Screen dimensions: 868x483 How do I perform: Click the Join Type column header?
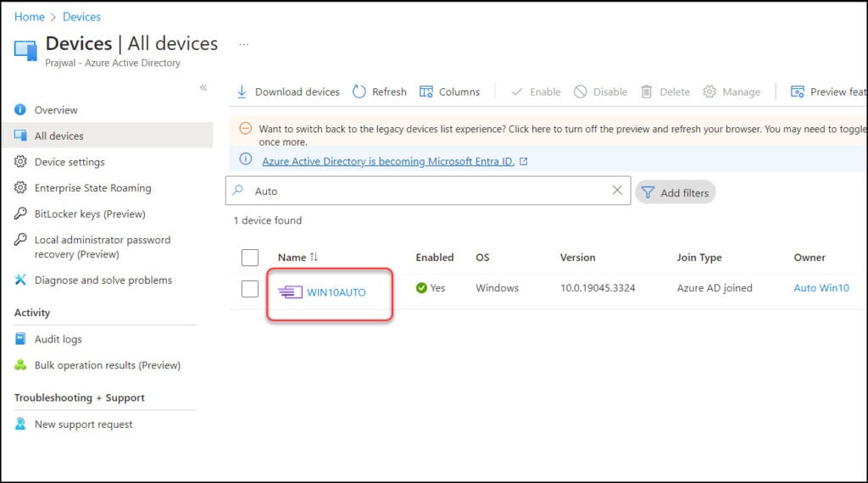coord(698,258)
